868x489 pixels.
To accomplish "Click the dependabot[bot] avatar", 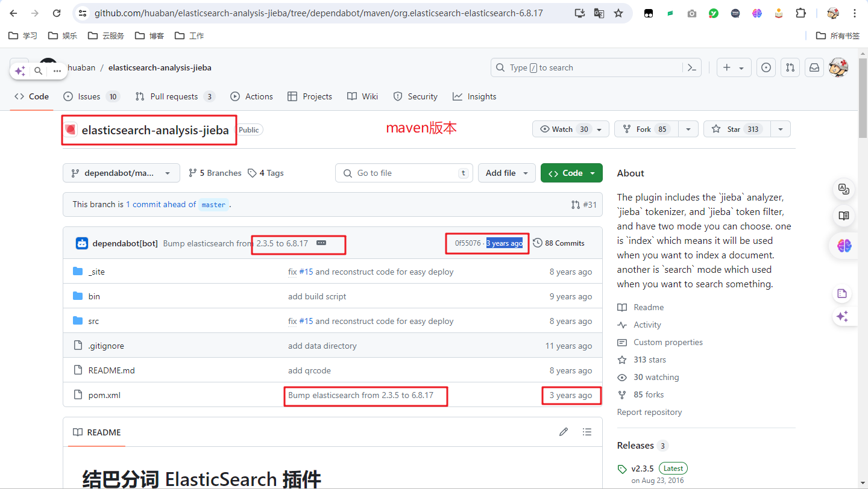I will pyautogui.click(x=81, y=243).
